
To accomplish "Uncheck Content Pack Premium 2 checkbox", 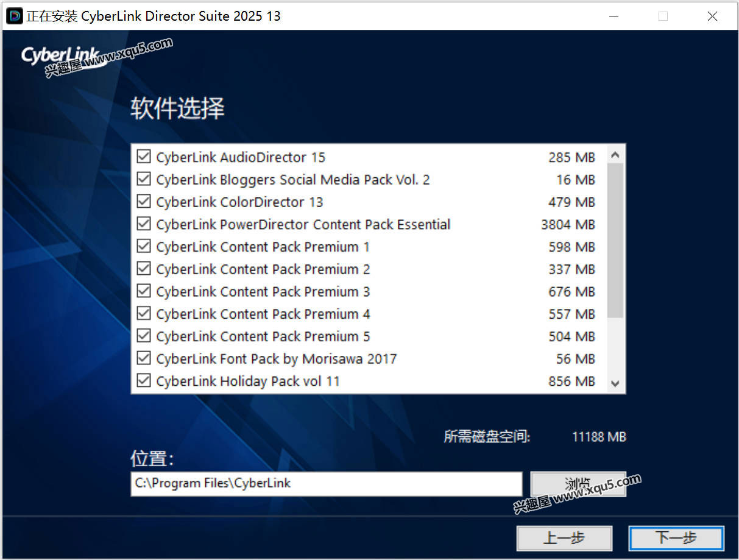I will coord(144,269).
